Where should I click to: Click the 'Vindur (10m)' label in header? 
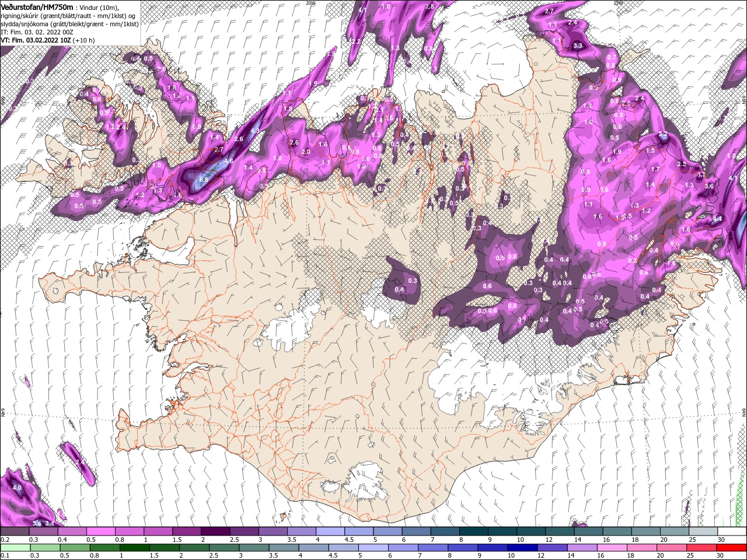(x=99, y=7)
